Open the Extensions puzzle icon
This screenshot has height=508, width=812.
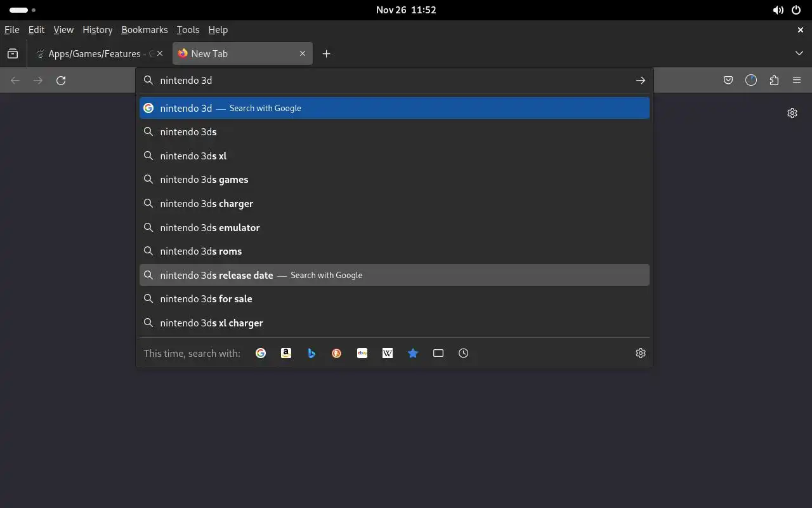(774, 80)
